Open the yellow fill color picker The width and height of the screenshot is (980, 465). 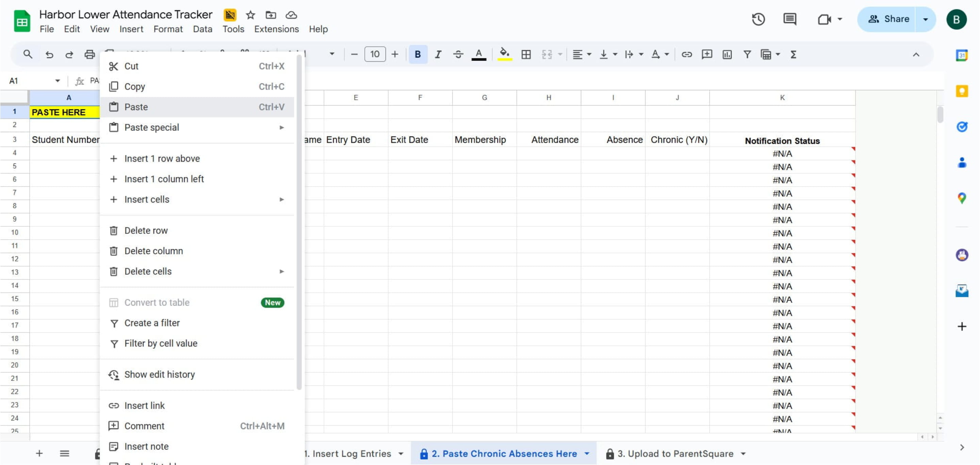504,54
